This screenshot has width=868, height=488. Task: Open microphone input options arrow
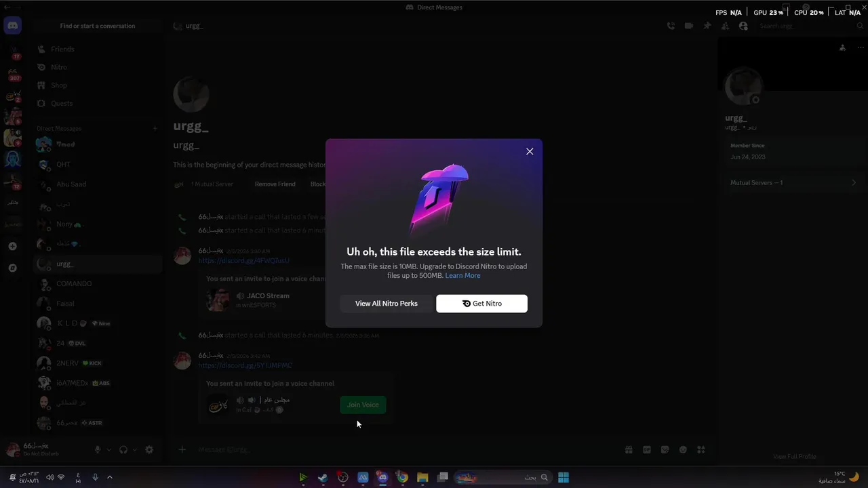click(108, 449)
